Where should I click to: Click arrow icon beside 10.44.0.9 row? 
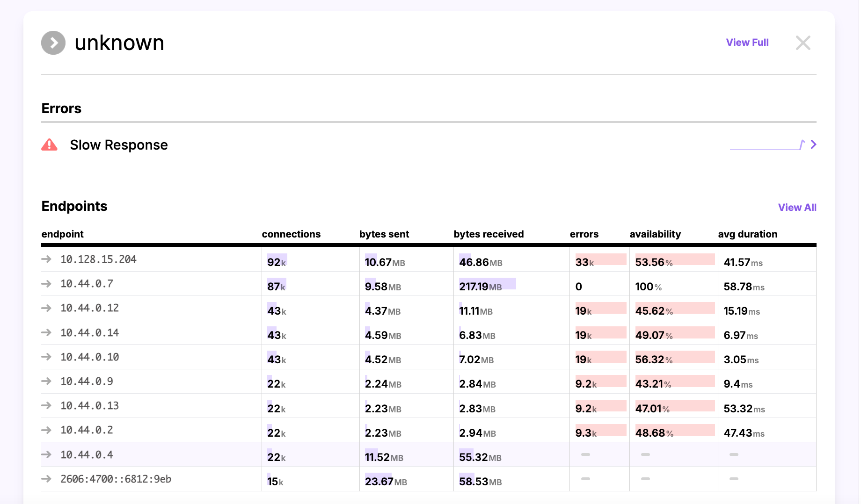pos(46,381)
